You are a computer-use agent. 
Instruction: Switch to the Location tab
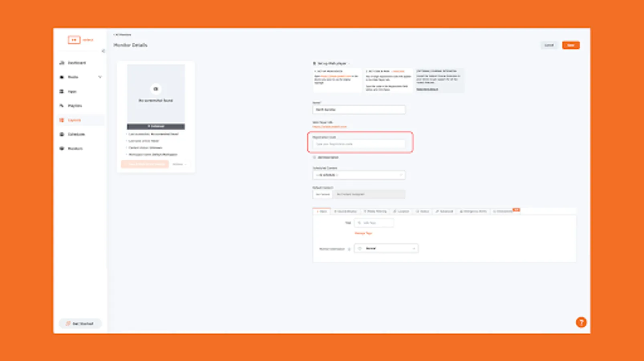[401, 211]
